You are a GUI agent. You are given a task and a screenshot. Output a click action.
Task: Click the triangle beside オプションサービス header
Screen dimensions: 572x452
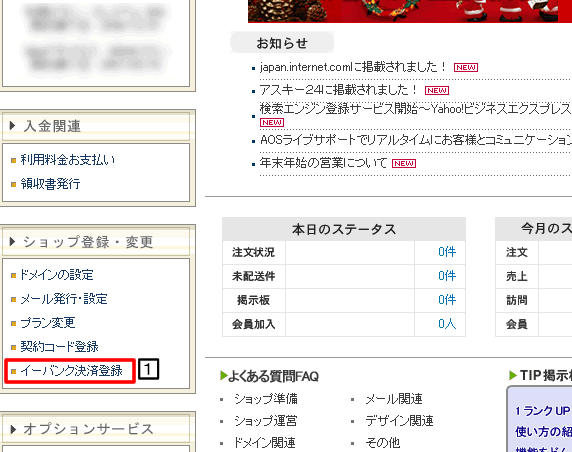point(13,429)
